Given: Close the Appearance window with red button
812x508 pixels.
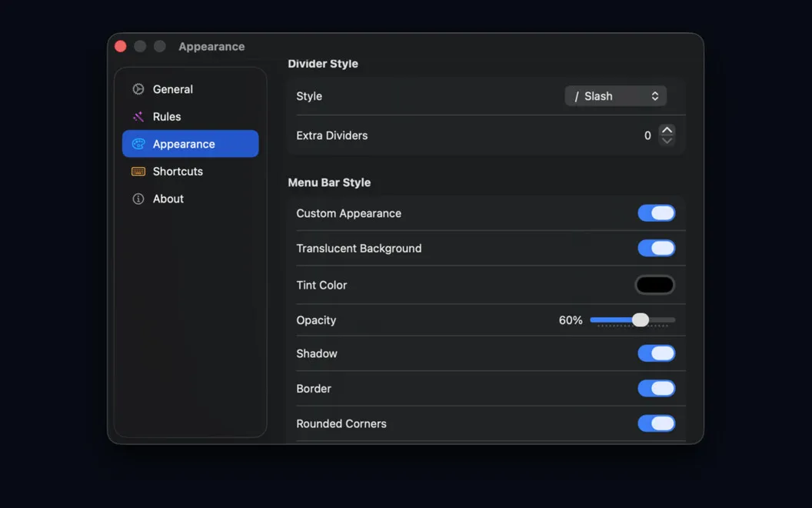Looking at the screenshot, I should pyautogui.click(x=121, y=47).
